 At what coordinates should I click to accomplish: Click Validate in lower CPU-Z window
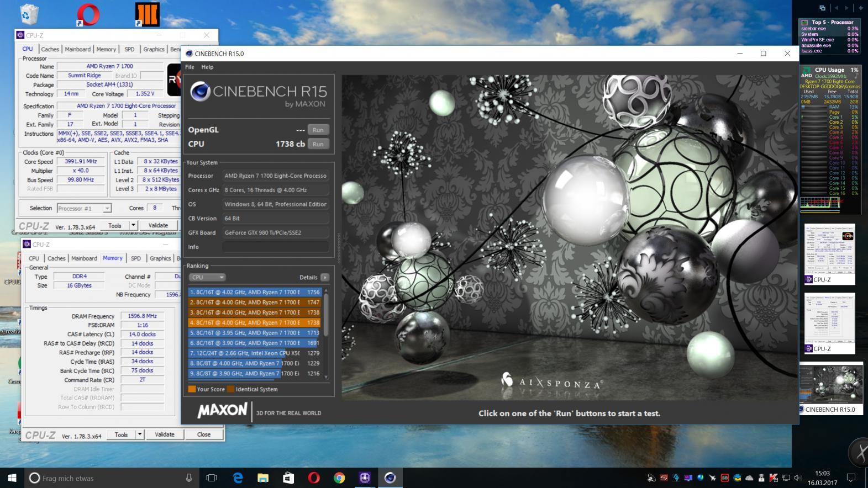[165, 434]
